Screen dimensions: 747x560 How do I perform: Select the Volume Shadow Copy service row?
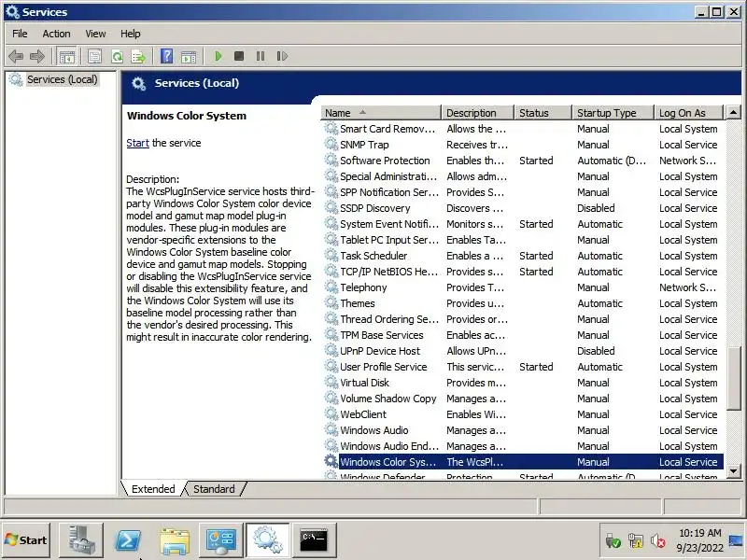coord(522,399)
